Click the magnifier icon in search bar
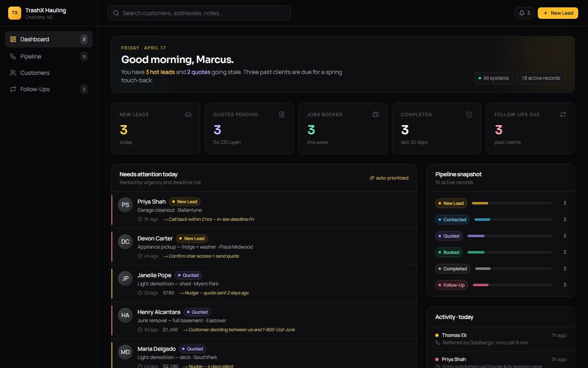 [x=116, y=13]
